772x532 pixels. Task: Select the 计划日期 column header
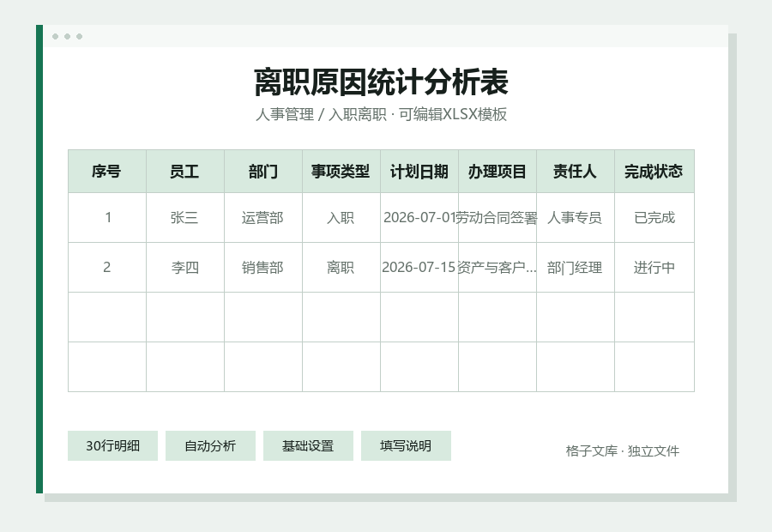tap(419, 172)
